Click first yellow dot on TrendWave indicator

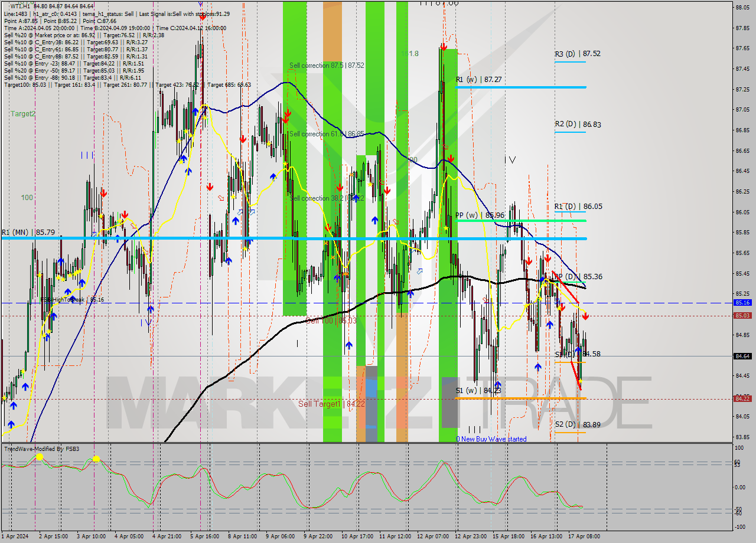[39, 457]
